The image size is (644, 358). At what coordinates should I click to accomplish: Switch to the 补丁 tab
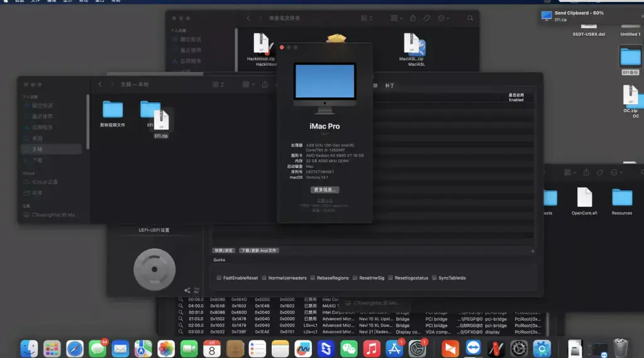coord(389,85)
